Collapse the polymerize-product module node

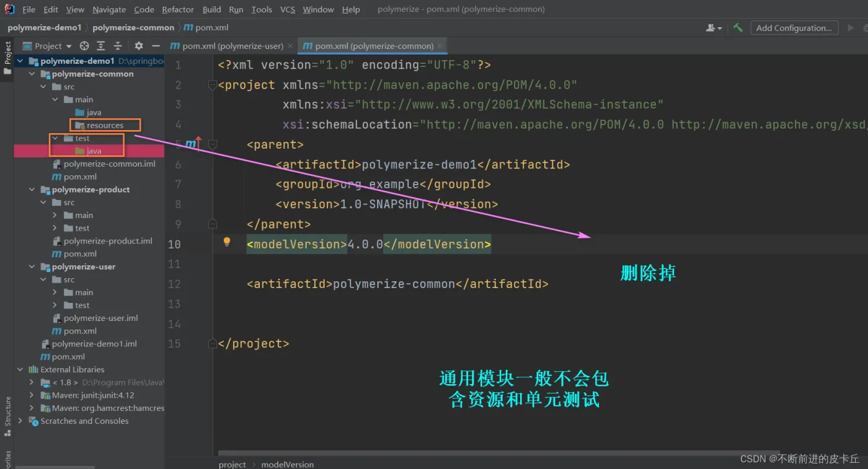pos(32,190)
